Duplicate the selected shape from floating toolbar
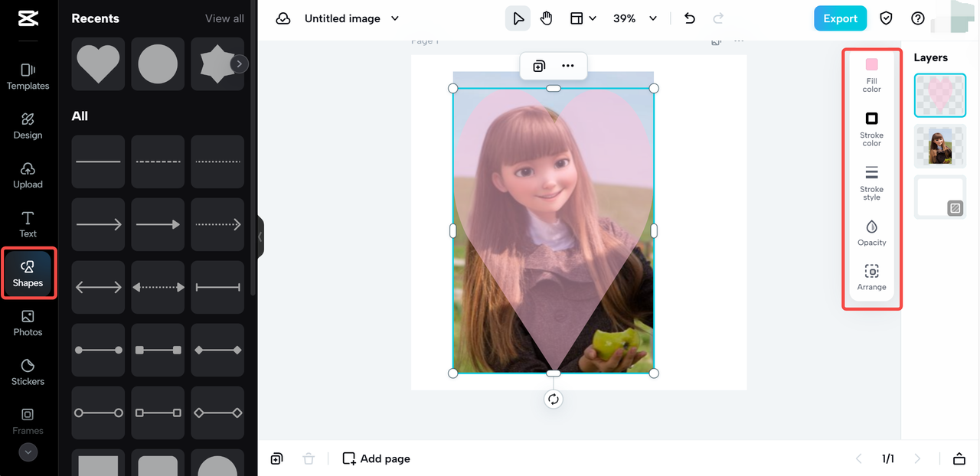980x476 pixels. (539, 66)
